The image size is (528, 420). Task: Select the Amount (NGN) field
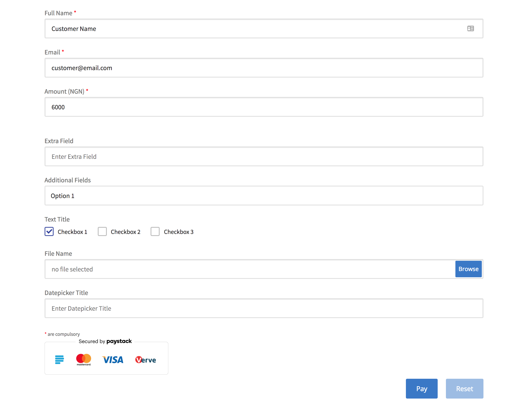pyautogui.click(x=264, y=107)
